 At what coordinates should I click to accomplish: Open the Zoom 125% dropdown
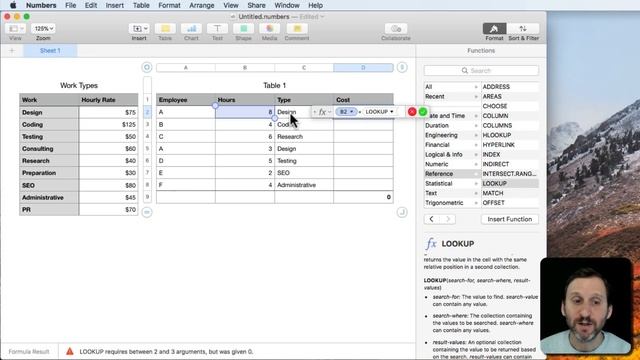[43, 29]
